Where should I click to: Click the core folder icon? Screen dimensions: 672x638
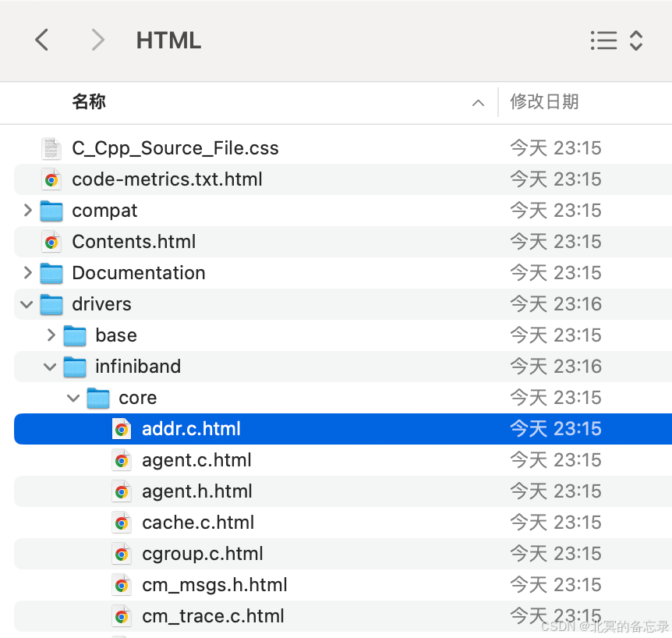click(x=98, y=399)
